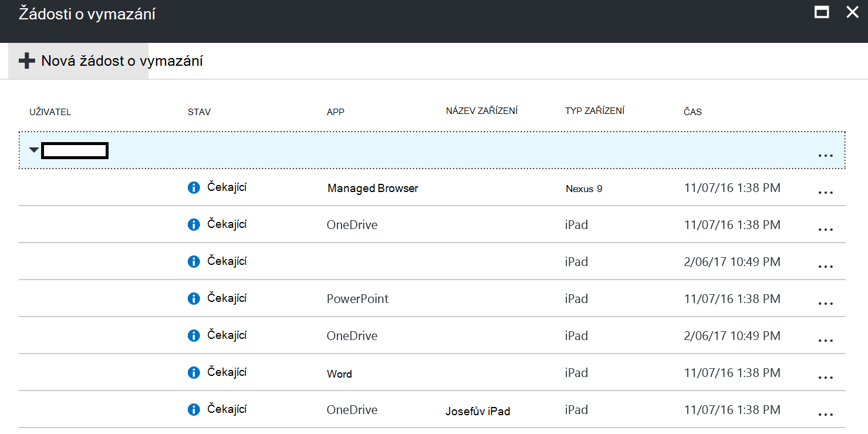
Task: Open the ellipsis menu for the Word row
Action: [x=825, y=377]
